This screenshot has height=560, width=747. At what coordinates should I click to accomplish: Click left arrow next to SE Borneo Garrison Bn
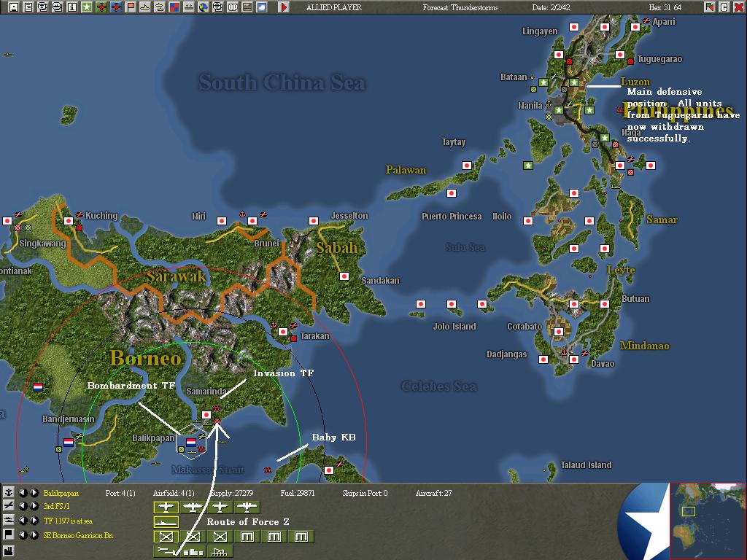click(23, 534)
